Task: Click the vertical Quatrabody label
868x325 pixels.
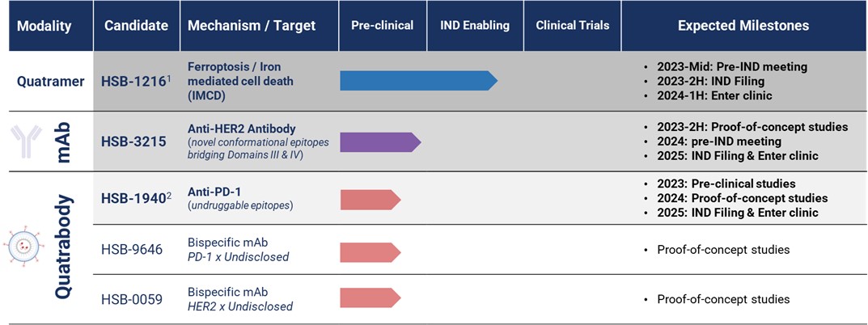Action: click(x=66, y=247)
